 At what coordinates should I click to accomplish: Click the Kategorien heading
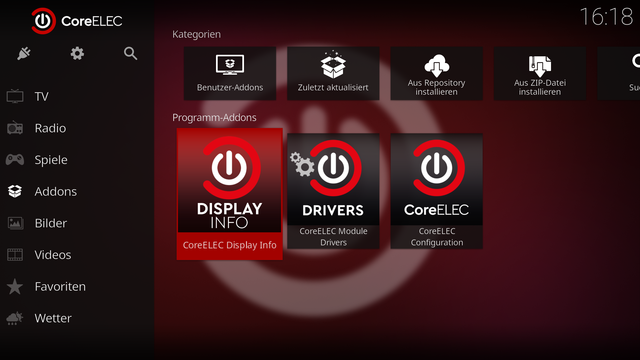click(x=196, y=35)
